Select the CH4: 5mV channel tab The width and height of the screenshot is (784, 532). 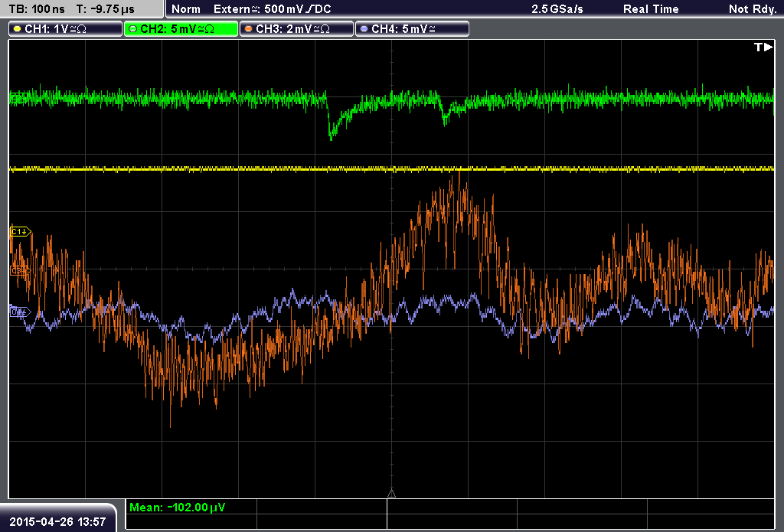[412, 29]
